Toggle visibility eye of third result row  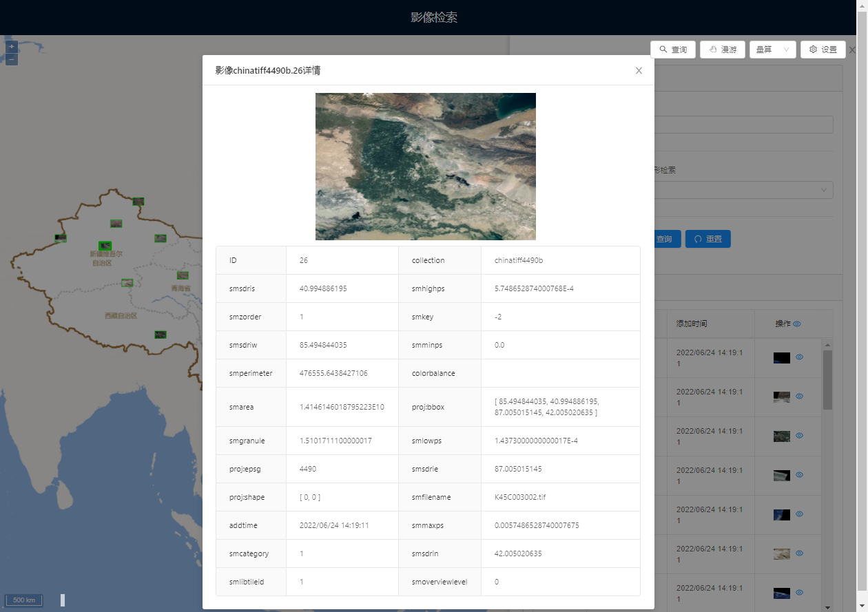[800, 436]
